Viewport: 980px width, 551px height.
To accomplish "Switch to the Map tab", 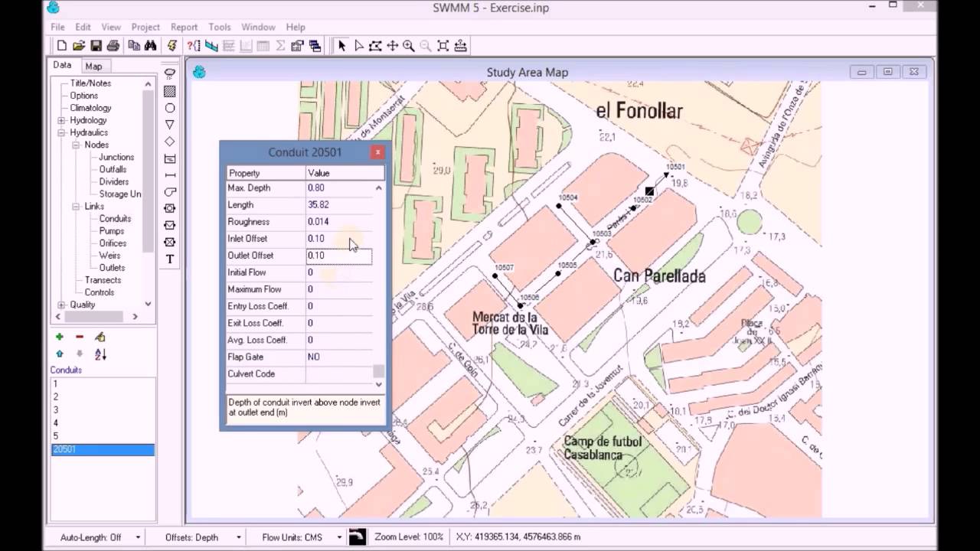I will coord(93,67).
